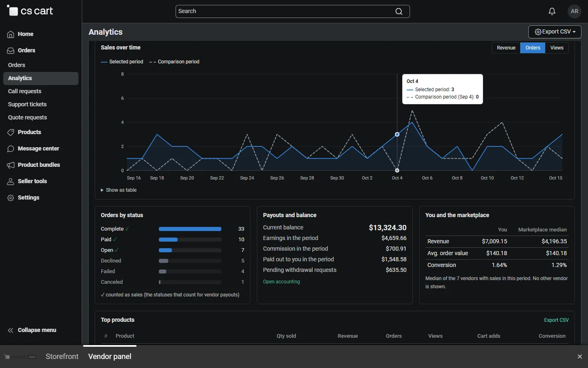Open the Home sidebar icon

click(x=11, y=34)
